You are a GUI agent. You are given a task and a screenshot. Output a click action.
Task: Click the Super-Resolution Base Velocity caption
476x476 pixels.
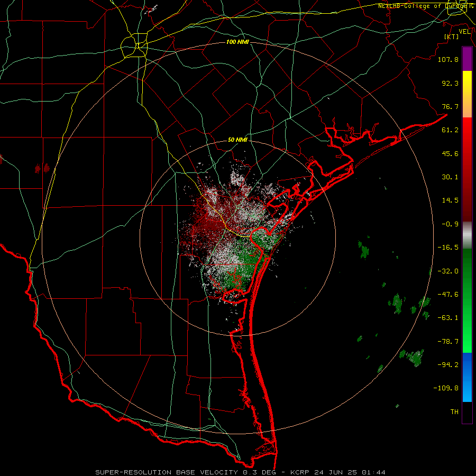241,472
